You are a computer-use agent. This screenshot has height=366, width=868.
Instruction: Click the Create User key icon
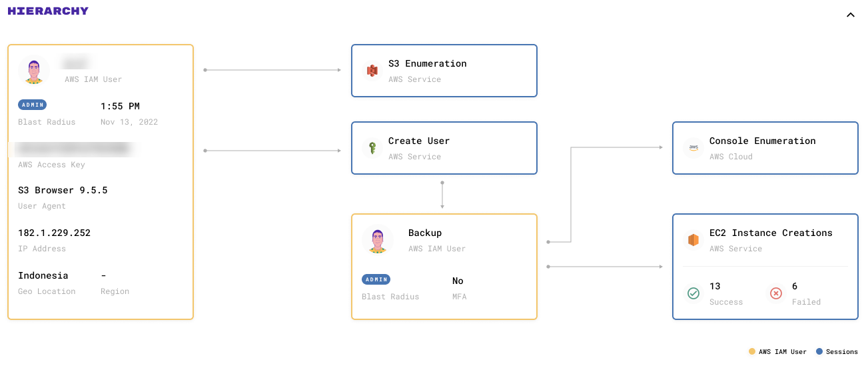[x=372, y=148]
